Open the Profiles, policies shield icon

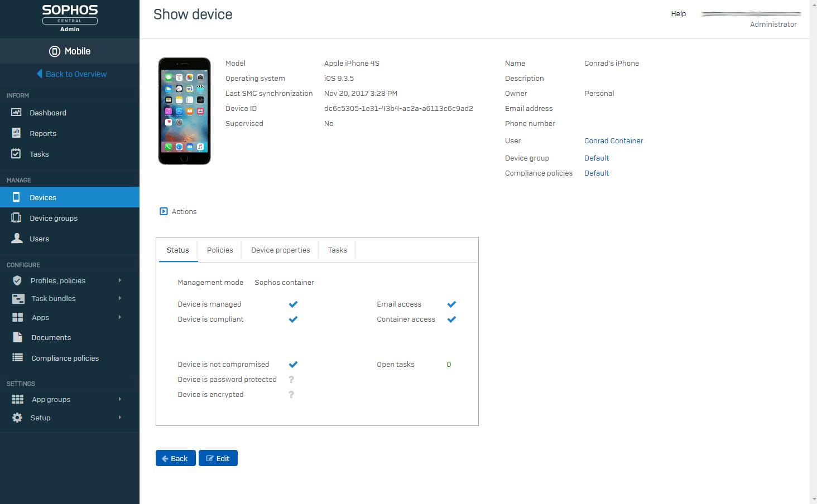tap(17, 280)
